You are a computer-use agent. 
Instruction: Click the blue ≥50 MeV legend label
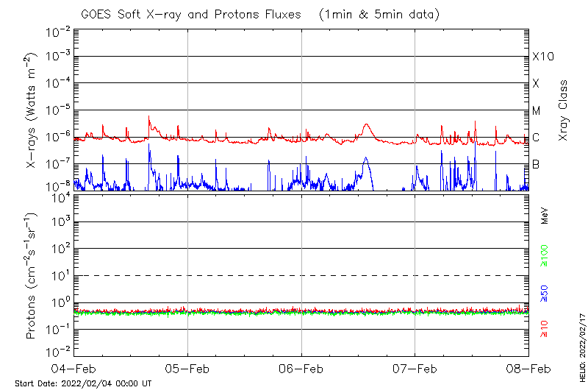pyautogui.click(x=545, y=292)
